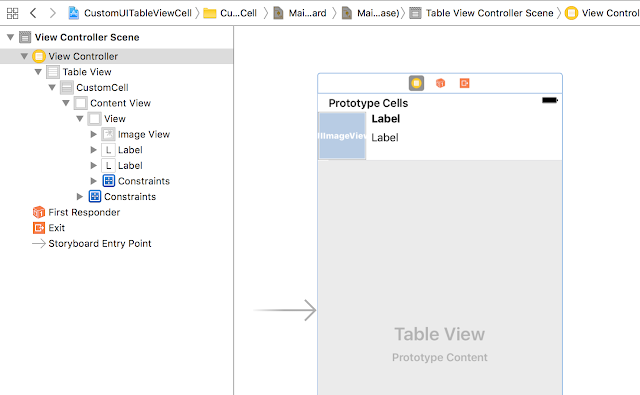
Task: Select the Image View outline icon
Action: 108,134
